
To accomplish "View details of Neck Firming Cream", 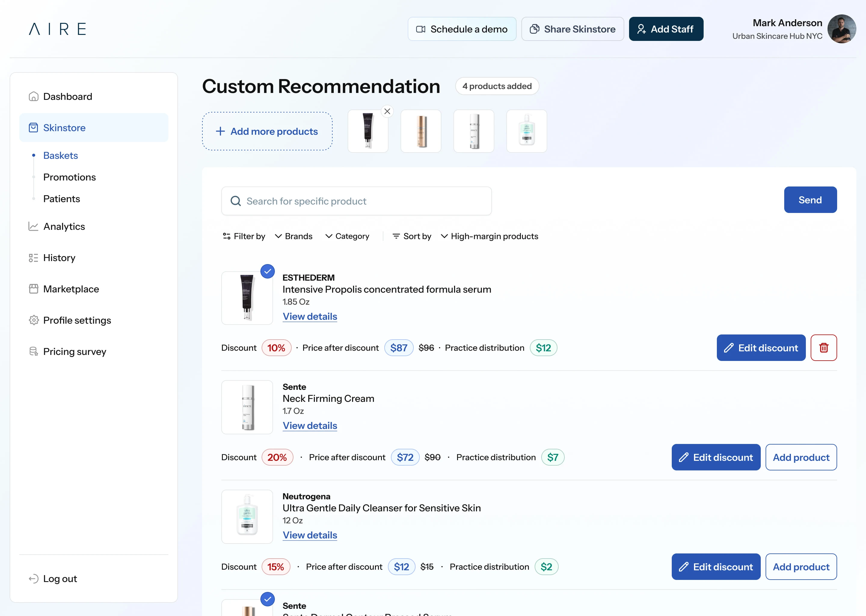I will click(310, 426).
